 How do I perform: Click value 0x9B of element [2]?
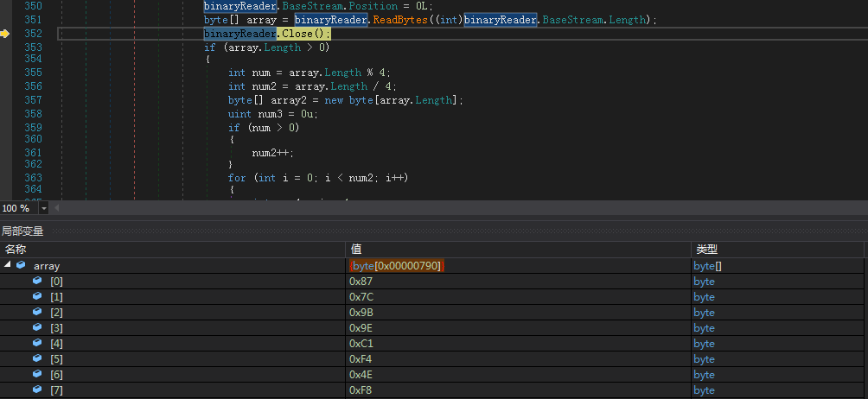tap(361, 313)
